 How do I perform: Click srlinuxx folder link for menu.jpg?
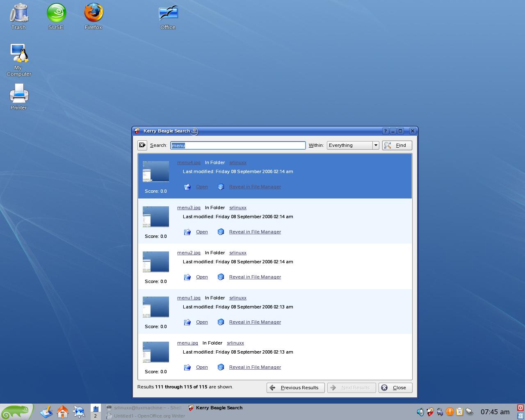[x=235, y=343]
